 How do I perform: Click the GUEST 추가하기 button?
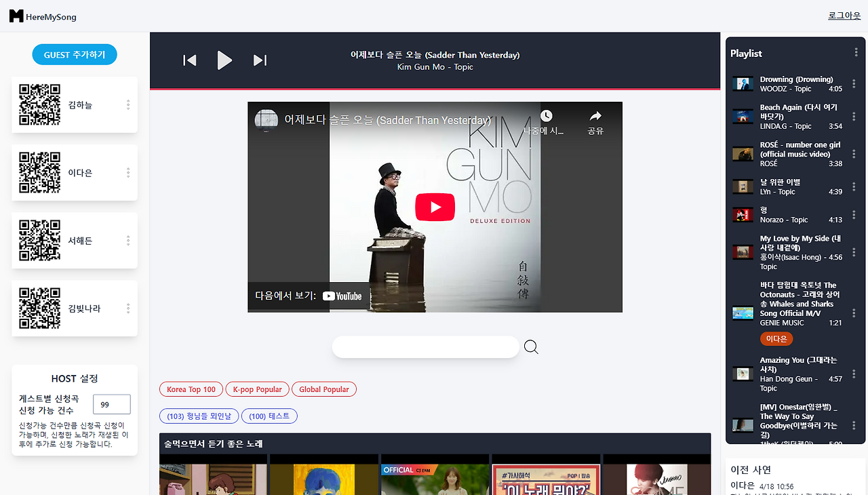point(75,55)
